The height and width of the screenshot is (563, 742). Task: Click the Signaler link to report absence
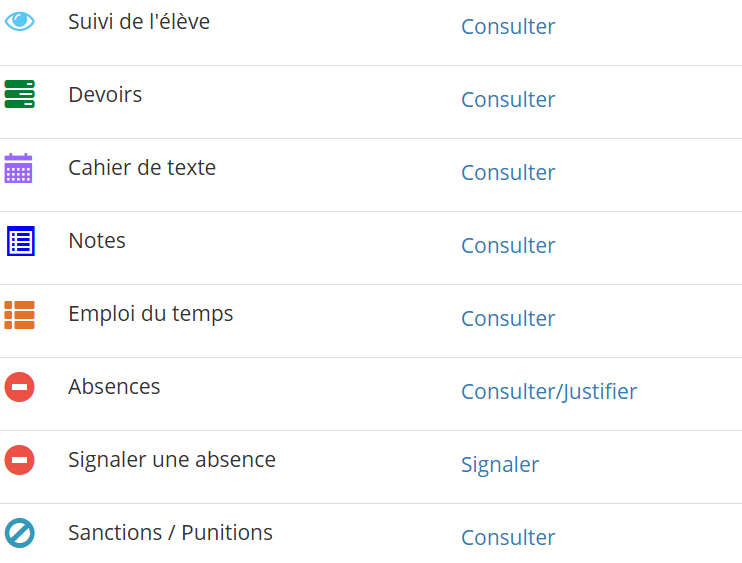(499, 465)
